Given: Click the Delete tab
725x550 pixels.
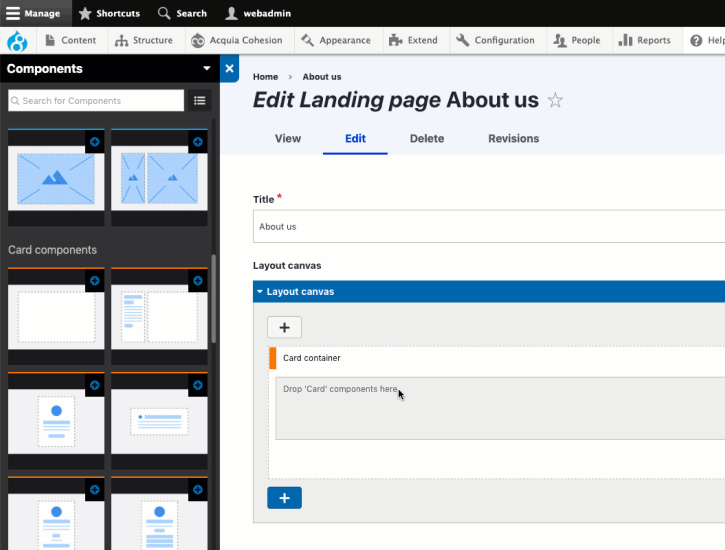Looking at the screenshot, I should point(427,139).
